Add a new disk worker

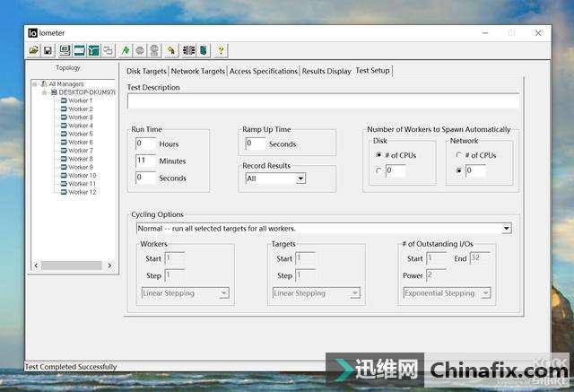click(80, 50)
